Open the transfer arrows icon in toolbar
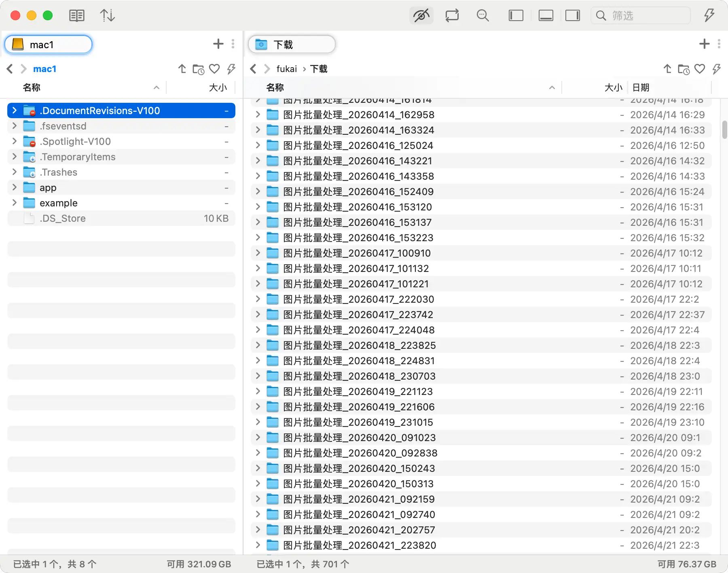This screenshot has height=573, width=728. point(107,16)
